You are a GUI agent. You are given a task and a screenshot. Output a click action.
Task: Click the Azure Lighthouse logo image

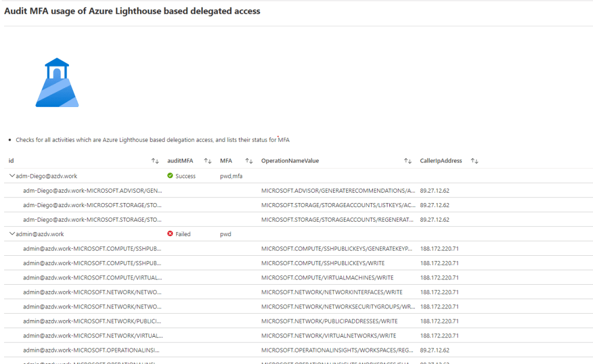pyautogui.click(x=57, y=83)
